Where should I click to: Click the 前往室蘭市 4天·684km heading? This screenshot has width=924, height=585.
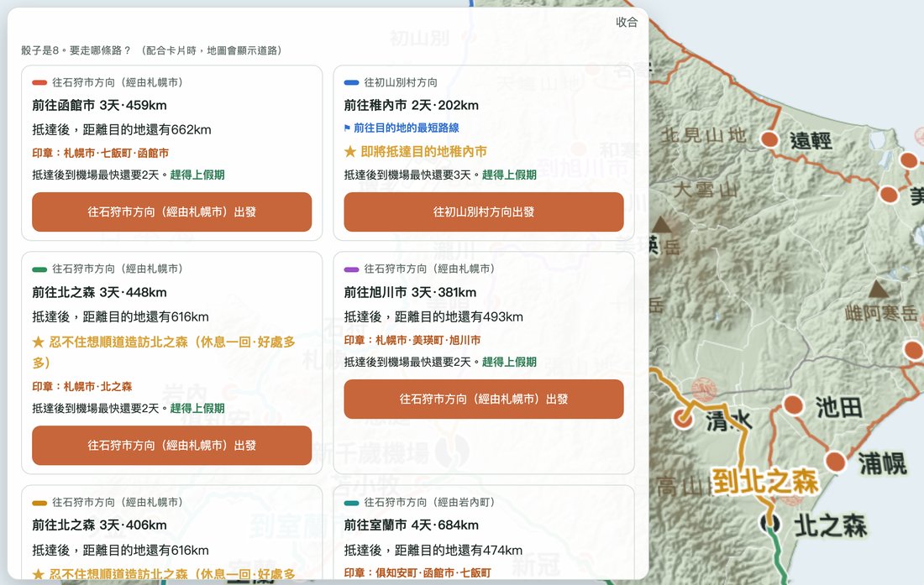[x=412, y=525]
